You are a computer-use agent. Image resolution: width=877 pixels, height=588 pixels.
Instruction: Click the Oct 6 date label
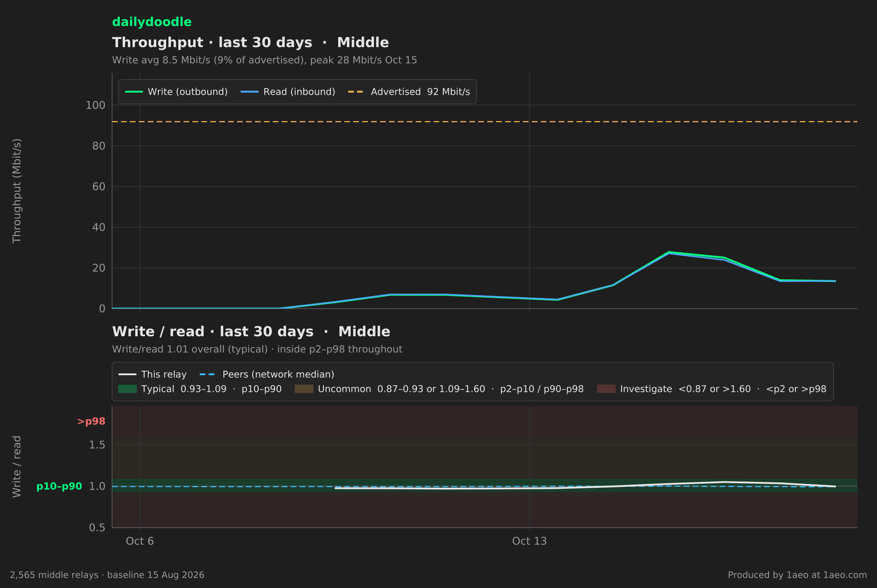[140, 541]
